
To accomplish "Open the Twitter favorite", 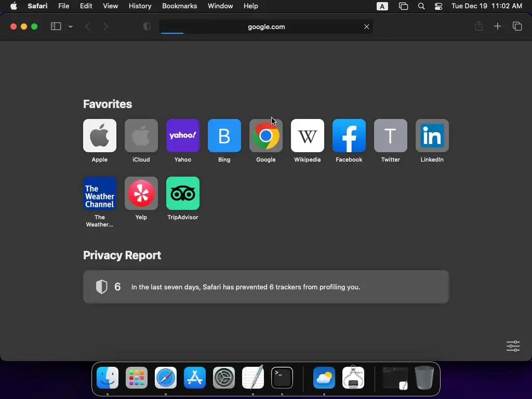I will pyautogui.click(x=391, y=136).
